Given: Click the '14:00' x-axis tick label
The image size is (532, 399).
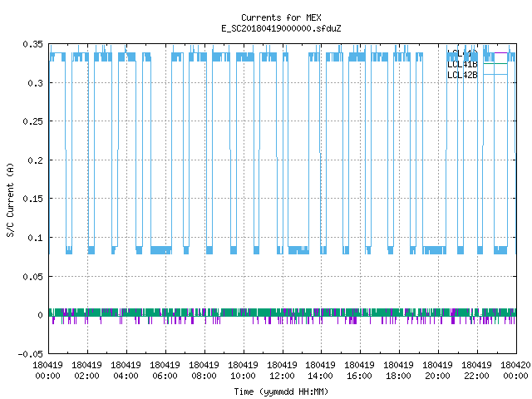Looking at the screenshot, I should tap(320, 376).
